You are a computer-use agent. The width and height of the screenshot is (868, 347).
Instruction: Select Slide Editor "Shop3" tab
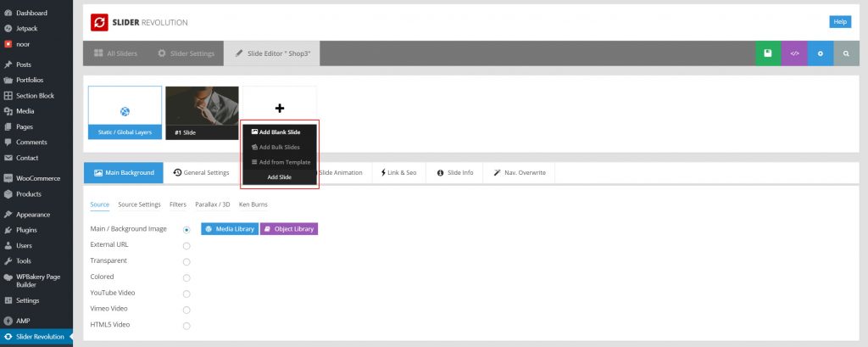[272, 53]
